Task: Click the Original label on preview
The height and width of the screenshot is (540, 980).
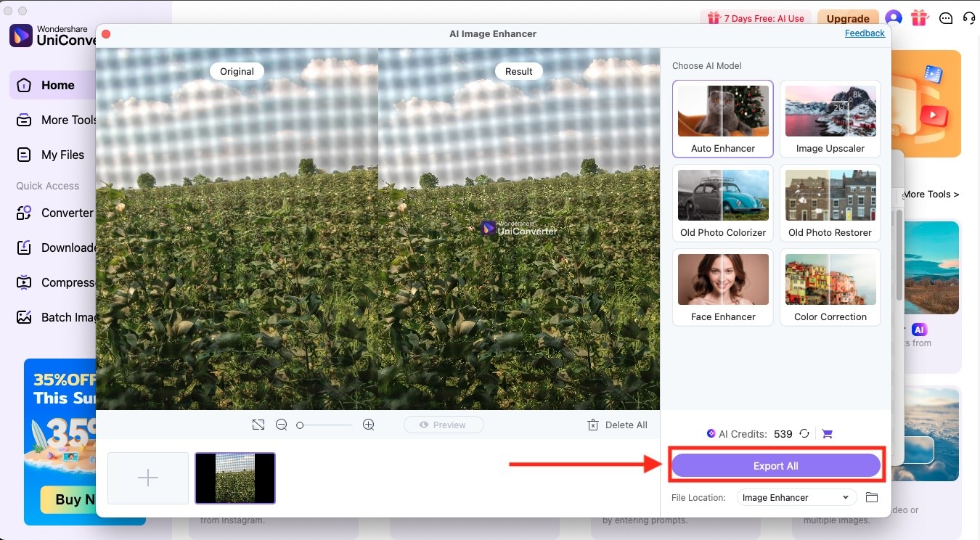Action: [237, 71]
